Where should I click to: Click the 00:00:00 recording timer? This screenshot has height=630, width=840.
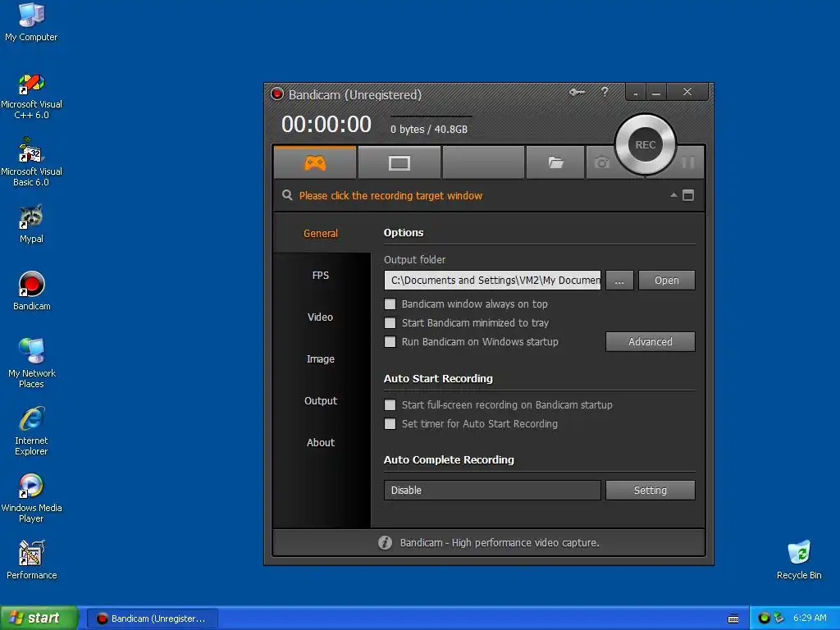pyautogui.click(x=326, y=125)
